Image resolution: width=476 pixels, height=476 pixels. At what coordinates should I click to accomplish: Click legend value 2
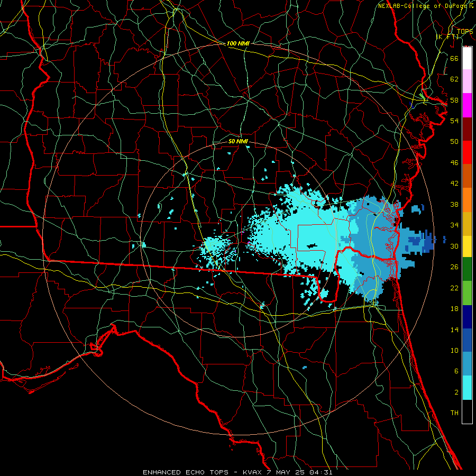pyautogui.click(x=456, y=392)
